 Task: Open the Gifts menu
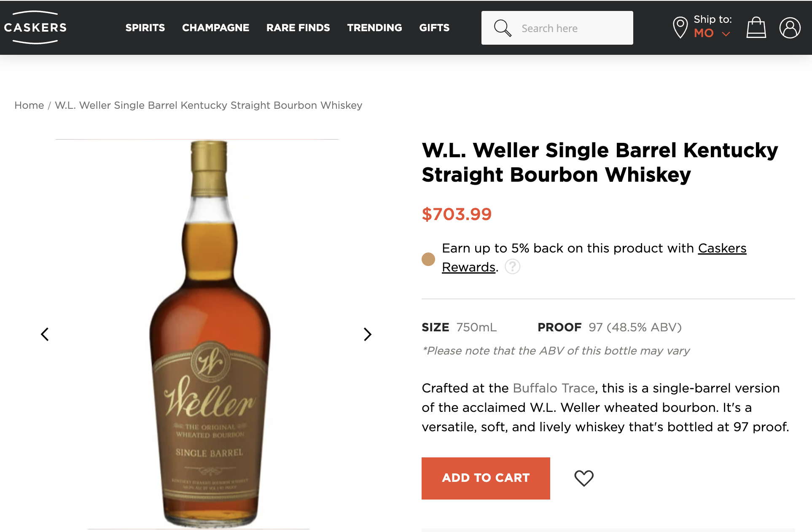tap(434, 28)
